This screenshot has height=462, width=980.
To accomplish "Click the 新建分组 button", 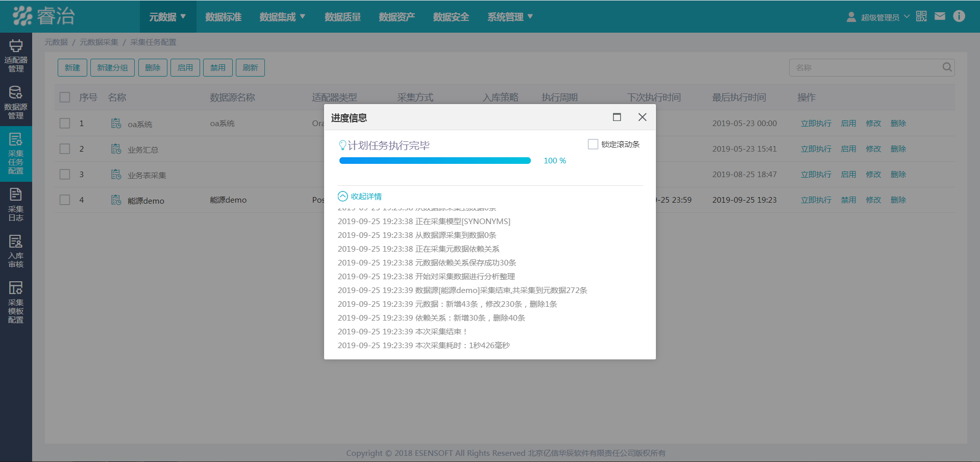I will (x=113, y=67).
